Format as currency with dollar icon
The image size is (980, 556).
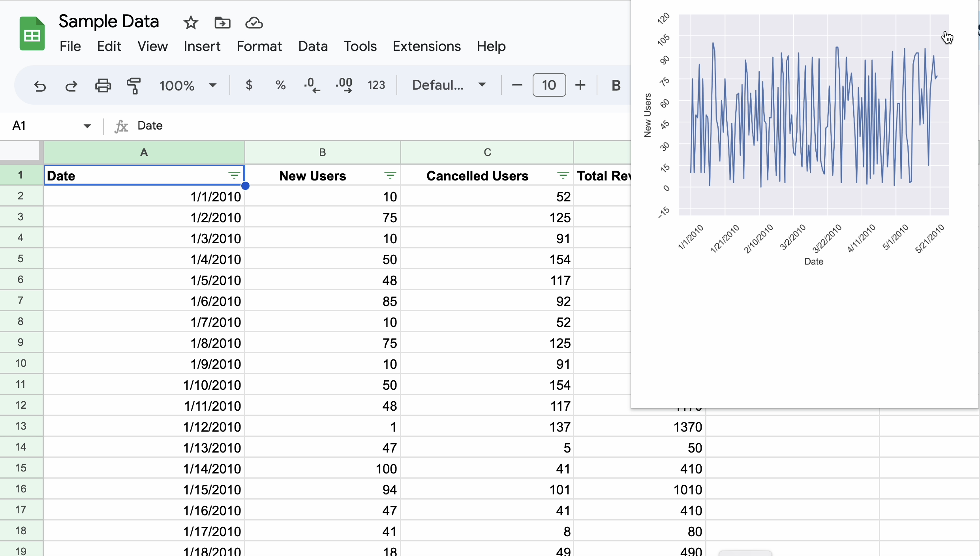tap(249, 85)
